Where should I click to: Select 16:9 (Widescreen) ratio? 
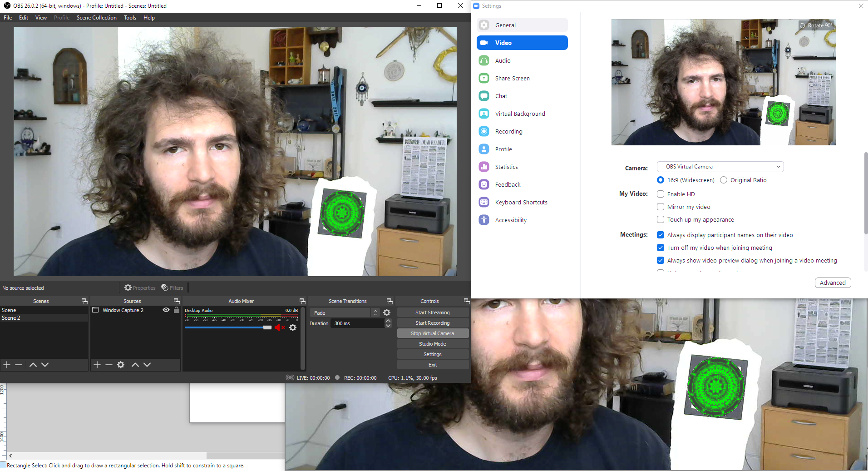click(x=661, y=180)
